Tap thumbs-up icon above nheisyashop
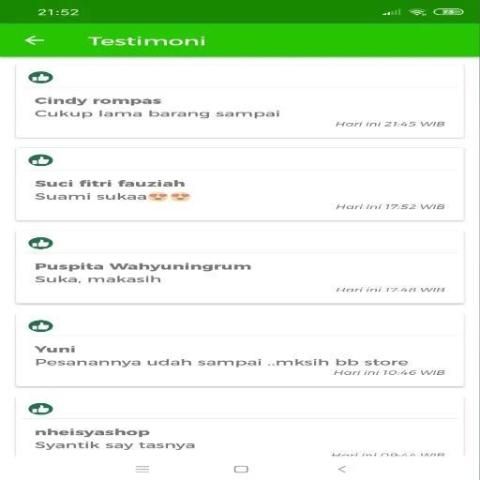Viewport: 480px width, 480px height. pos(41,409)
